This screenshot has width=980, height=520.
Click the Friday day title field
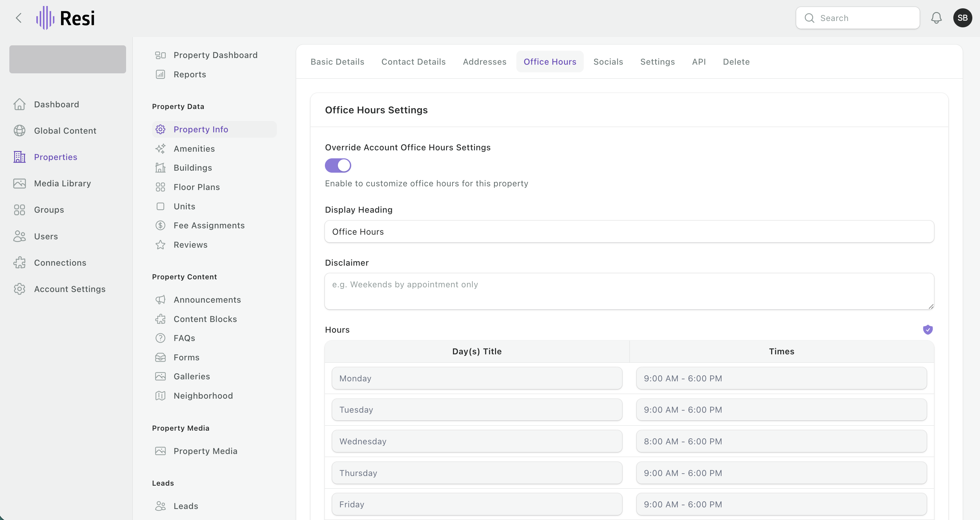point(477,504)
